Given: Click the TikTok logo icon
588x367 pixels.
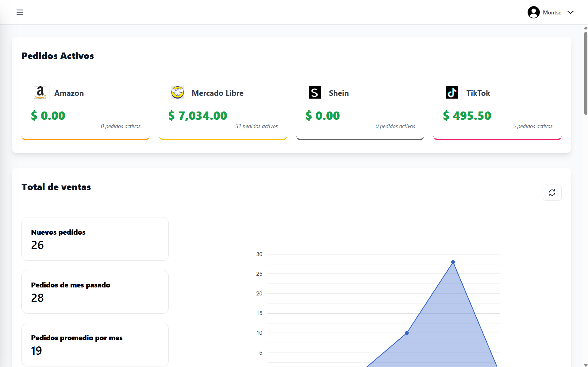Looking at the screenshot, I should [452, 92].
